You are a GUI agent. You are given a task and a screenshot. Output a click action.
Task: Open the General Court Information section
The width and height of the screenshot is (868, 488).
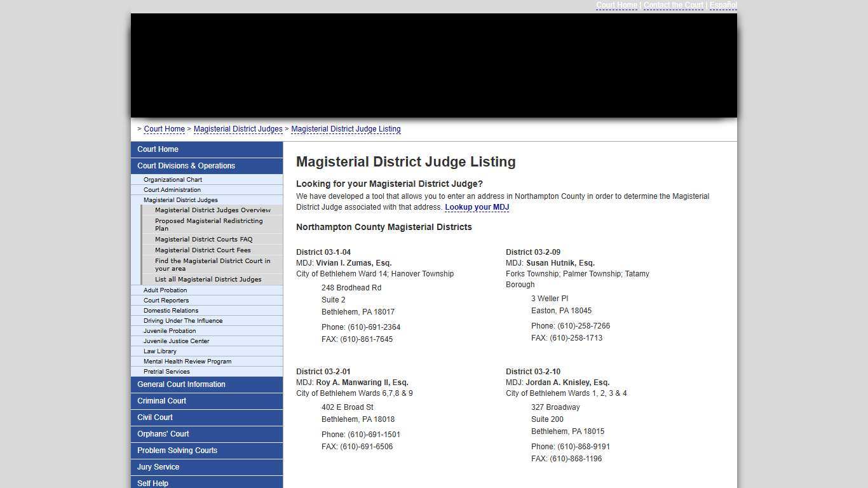[x=181, y=384]
